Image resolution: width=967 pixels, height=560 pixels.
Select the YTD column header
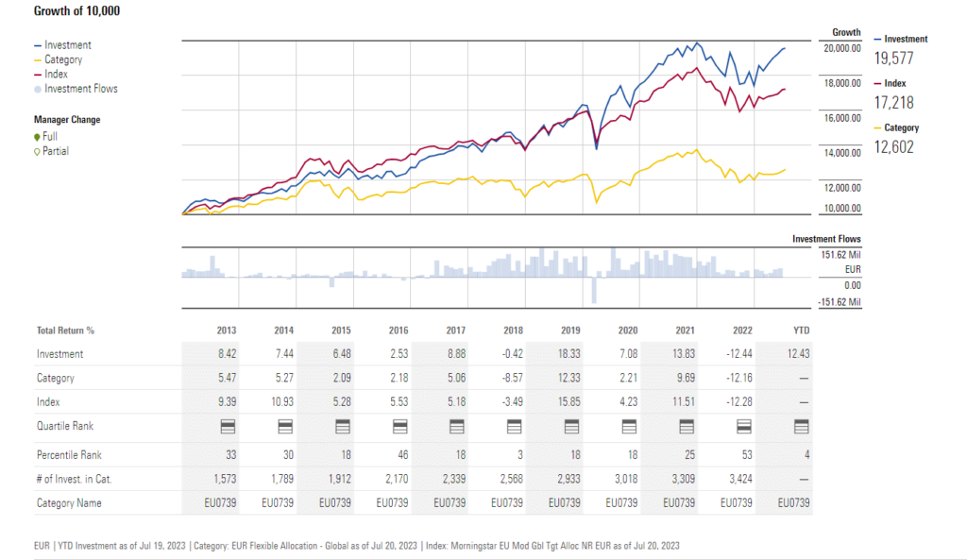click(x=804, y=331)
